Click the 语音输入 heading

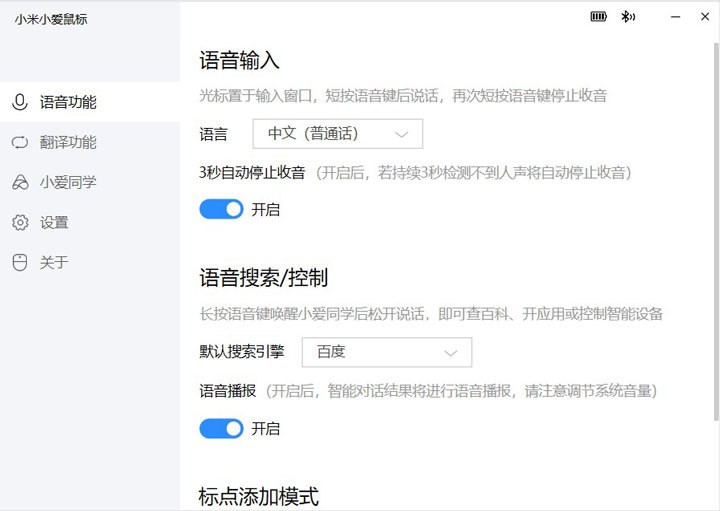pos(239,61)
